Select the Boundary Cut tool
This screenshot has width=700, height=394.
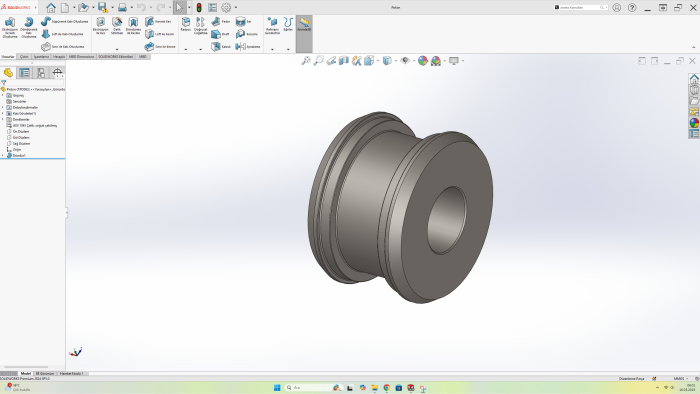click(160, 46)
